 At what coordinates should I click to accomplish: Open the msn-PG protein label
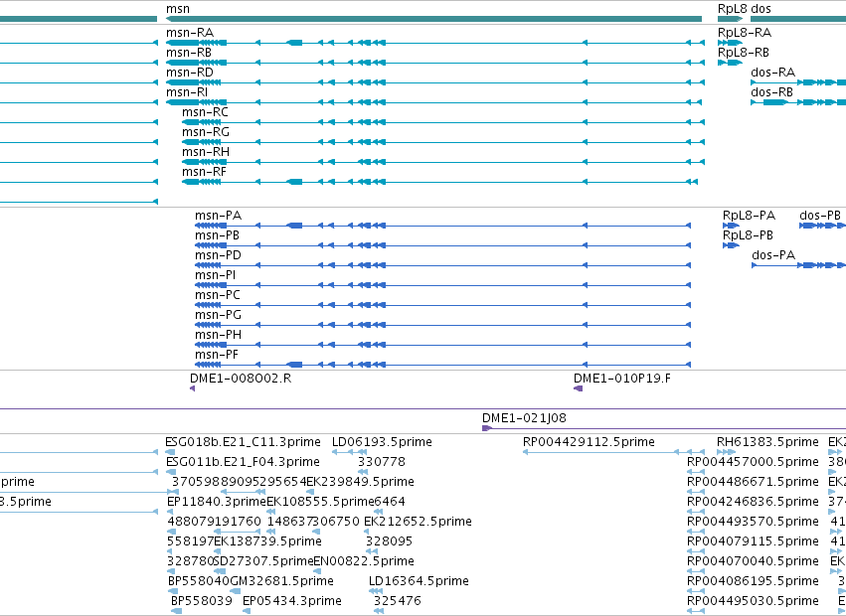click(218, 315)
